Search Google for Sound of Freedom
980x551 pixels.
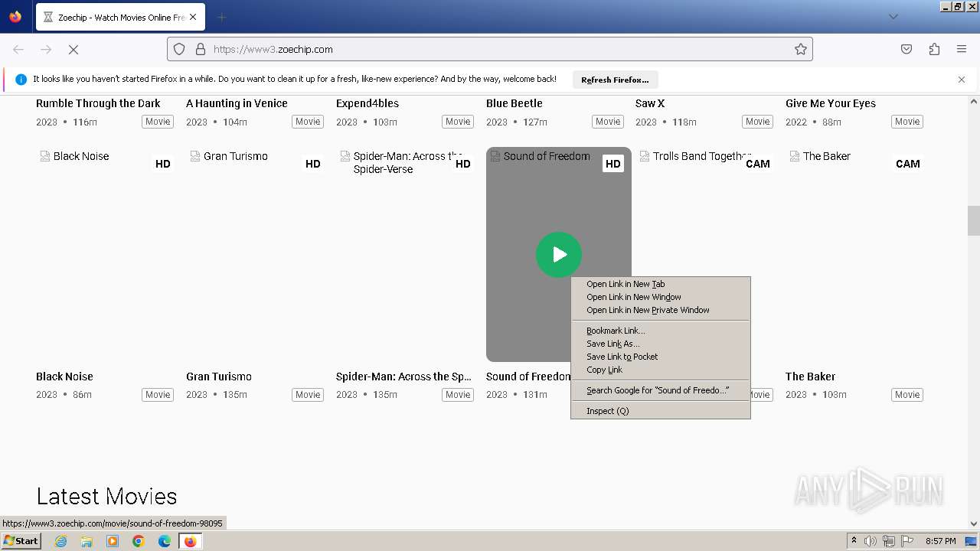click(x=660, y=390)
